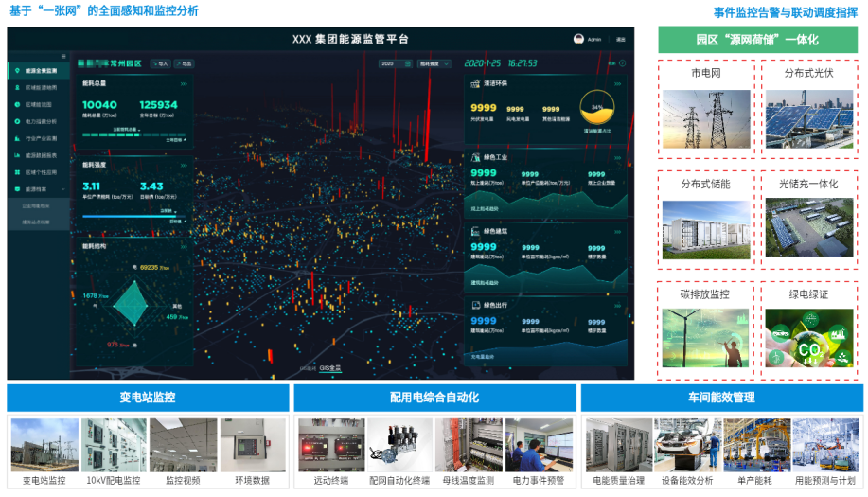Open the 设备能效分析 thumbnail
The height and width of the screenshot is (497, 868).
pyautogui.click(x=688, y=445)
